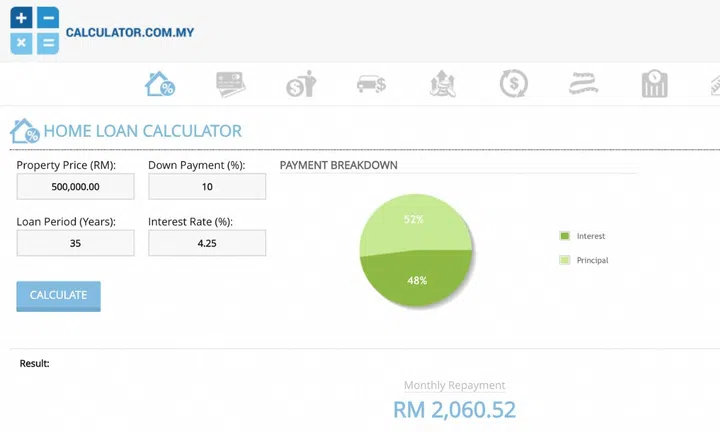Click the Down Payment percentage field
The width and height of the screenshot is (720, 432).
point(207,187)
